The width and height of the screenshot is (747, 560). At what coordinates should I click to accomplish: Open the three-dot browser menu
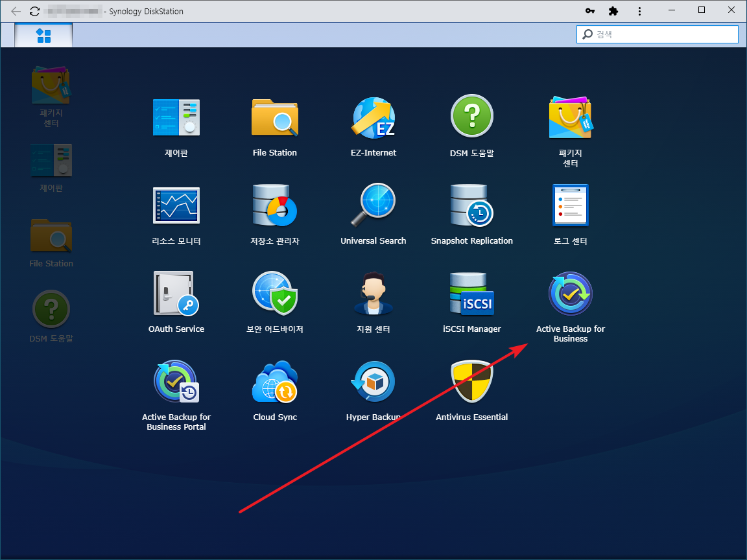coord(639,11)
